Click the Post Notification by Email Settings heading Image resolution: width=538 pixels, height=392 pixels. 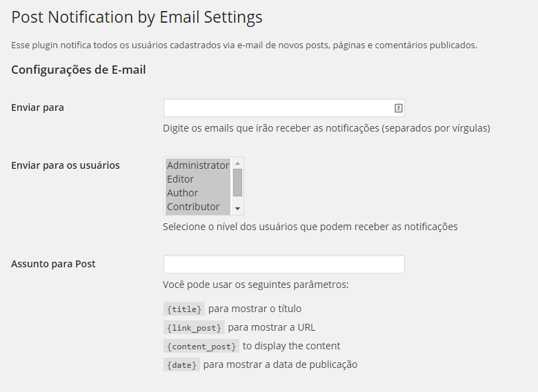click(x=137, y=17)
